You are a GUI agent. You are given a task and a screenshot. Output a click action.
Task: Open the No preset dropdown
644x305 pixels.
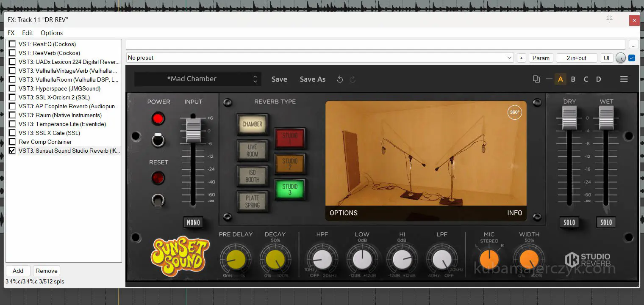320,58
